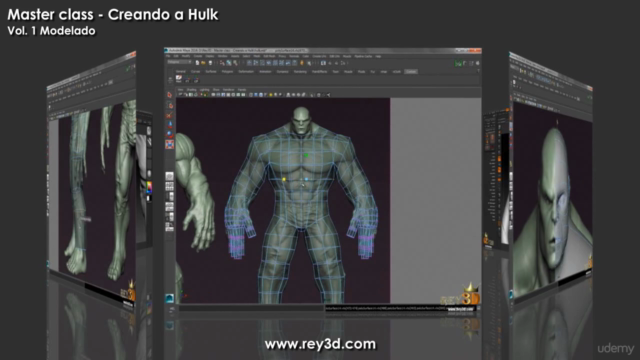Viewport: 640px width, 360px height.
Task: Switch to the Deformation shelf tab
Action: coord(246,71)
